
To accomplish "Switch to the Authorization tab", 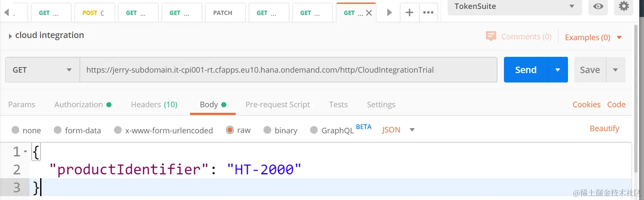I will point(83,105).
